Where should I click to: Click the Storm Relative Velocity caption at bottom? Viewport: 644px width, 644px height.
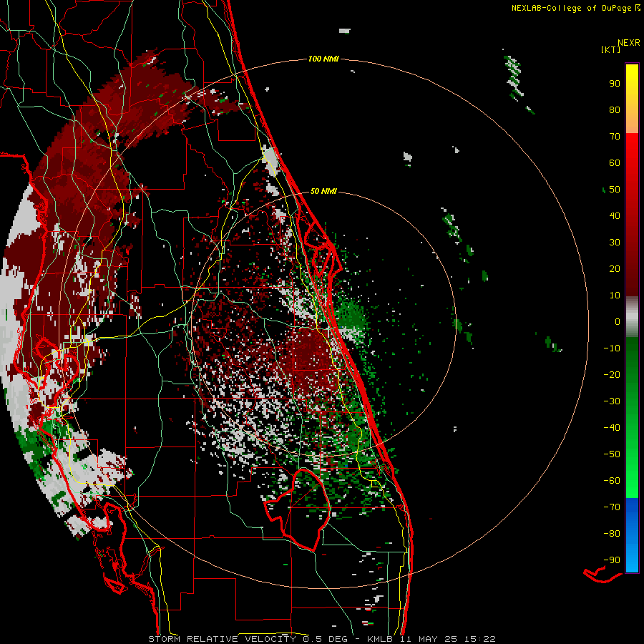pyautogui.click(x=322, y=639)
